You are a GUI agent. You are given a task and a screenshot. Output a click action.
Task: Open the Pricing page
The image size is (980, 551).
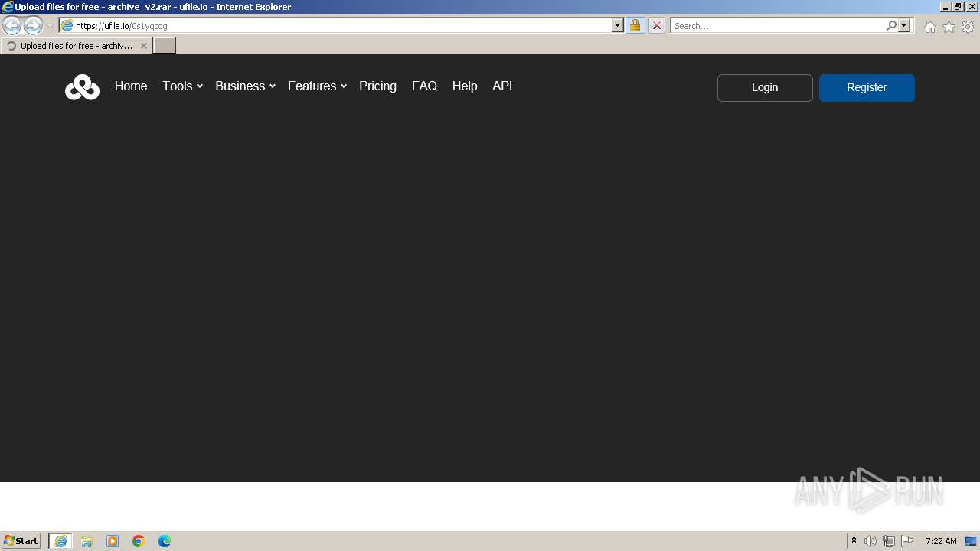click(377, 86)
